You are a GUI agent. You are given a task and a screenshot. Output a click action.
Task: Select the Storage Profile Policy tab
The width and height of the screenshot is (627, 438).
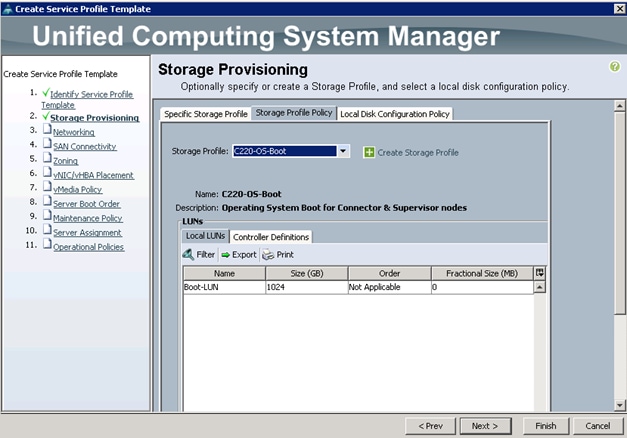tap(294, 113)
